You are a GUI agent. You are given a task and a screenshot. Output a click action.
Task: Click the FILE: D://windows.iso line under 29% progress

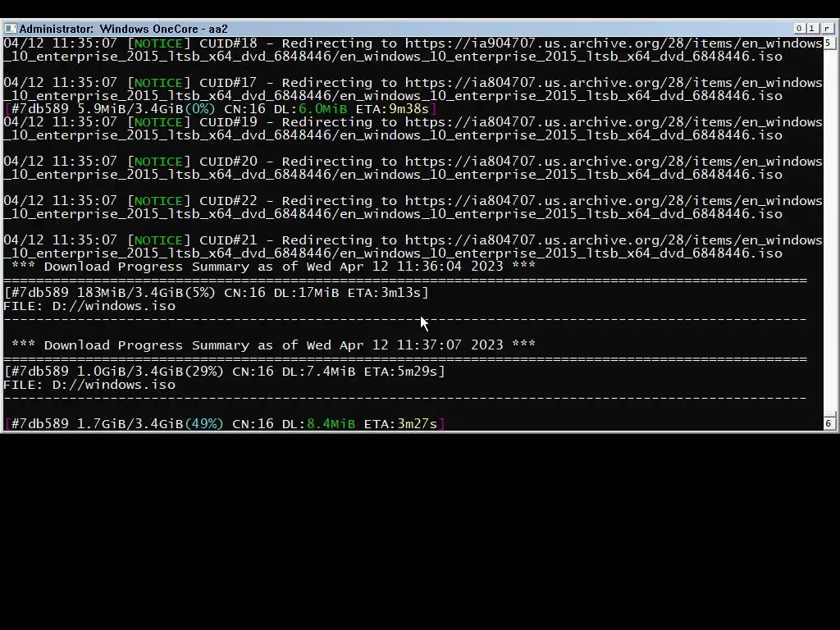point(89,385)
